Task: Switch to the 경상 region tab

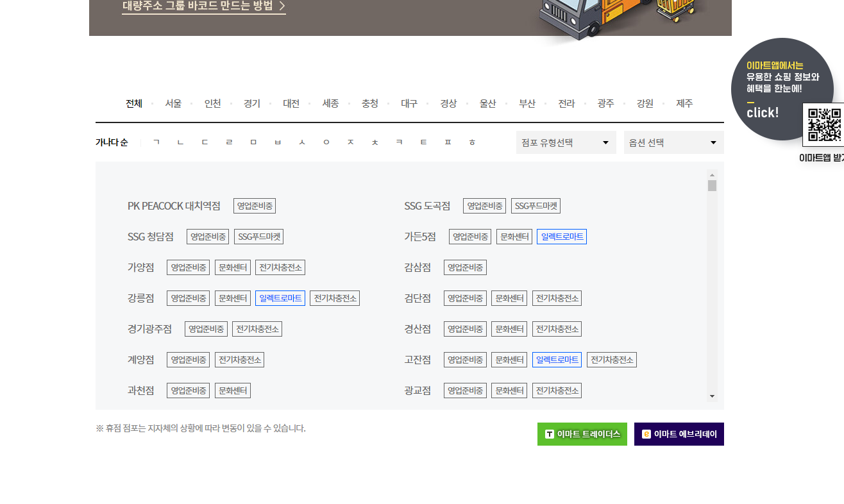Action: click(x=448, y=103)
